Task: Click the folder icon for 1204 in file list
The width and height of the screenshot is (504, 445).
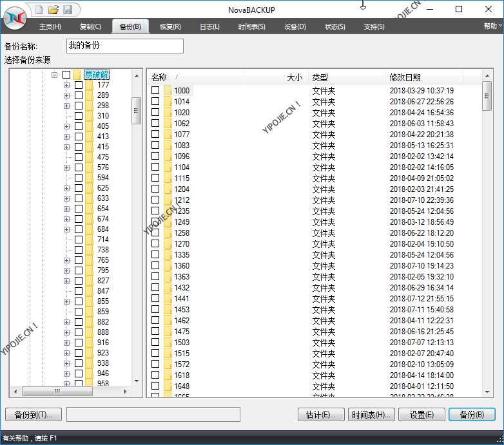Action: click(168, 189)
